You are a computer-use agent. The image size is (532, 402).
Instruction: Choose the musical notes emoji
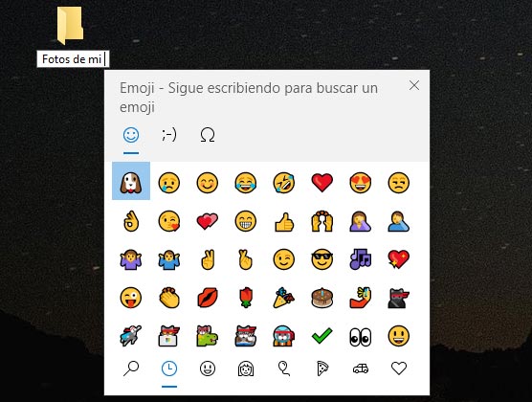click(x=361, y=259)
